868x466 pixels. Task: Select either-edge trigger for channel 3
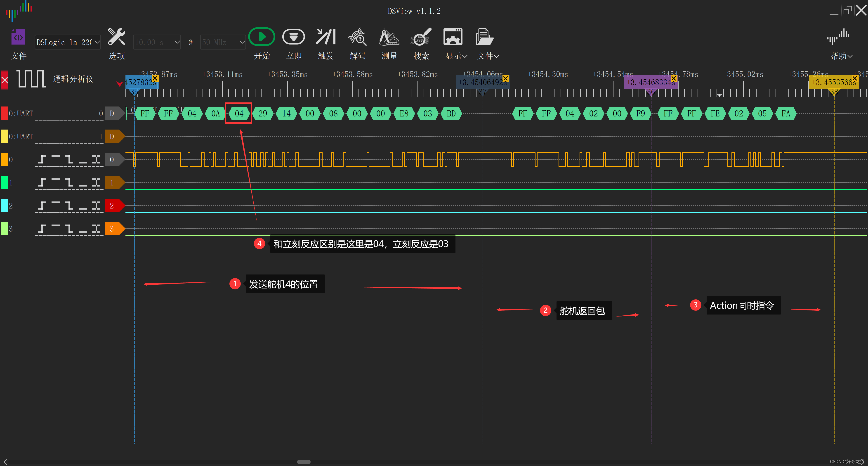pos(96,229)
